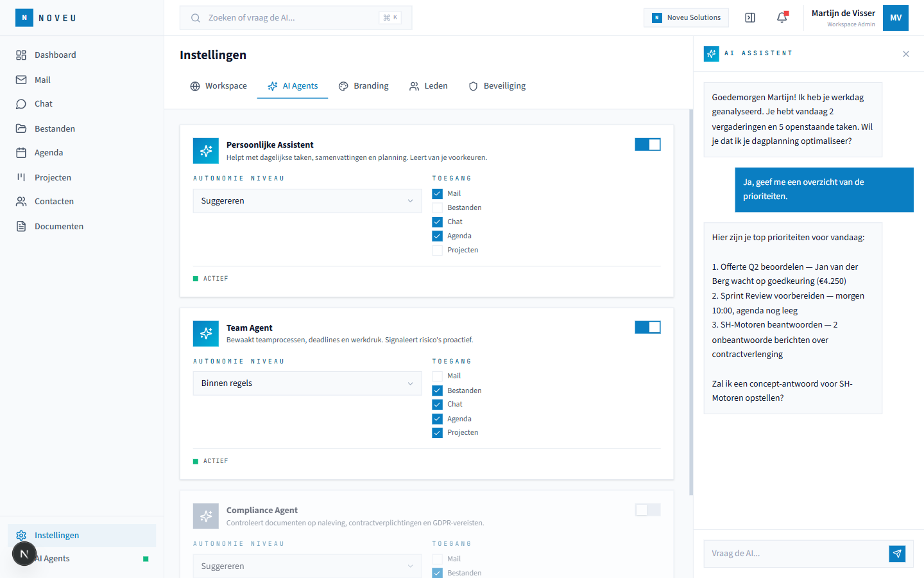
Task: Switch to the Branding tab
Action: tap(364, 86)
